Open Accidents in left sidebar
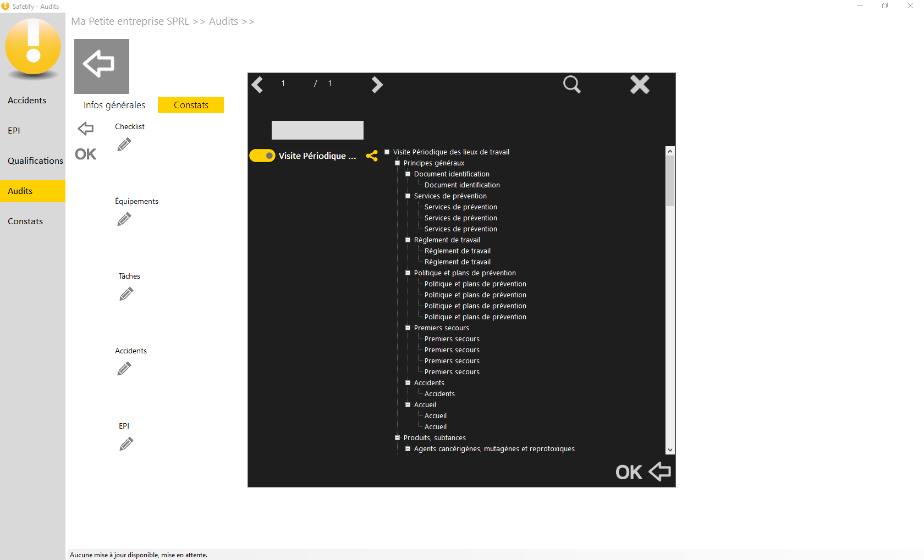 point(32,100)
